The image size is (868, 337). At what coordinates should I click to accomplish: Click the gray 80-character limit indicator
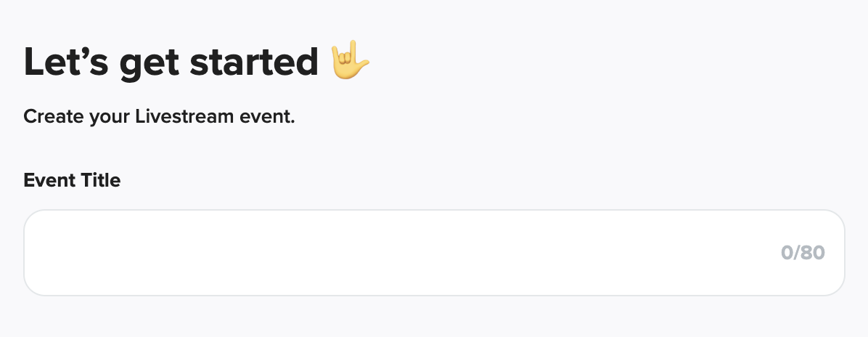(803, 253)
